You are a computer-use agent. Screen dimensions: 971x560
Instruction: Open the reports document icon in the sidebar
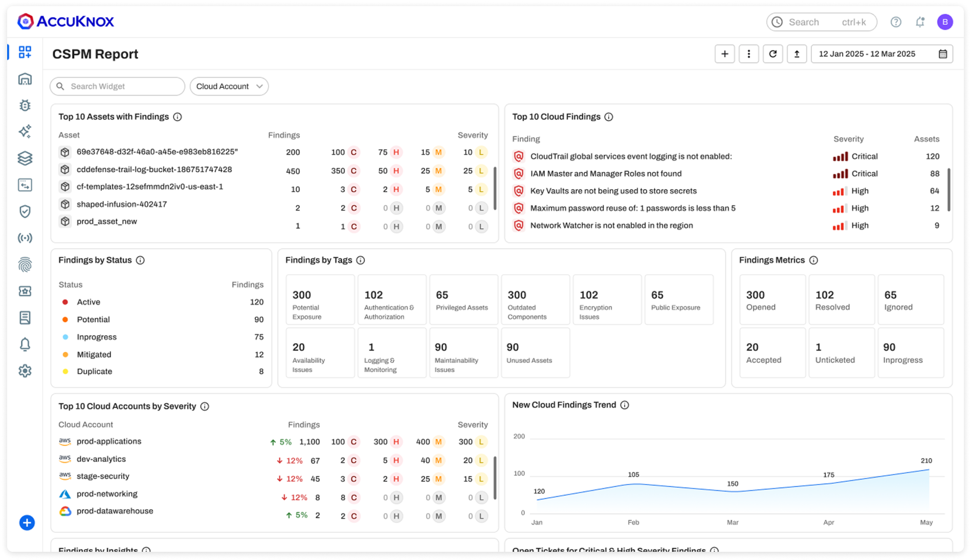pyautogui.click(x=25, y=318)
